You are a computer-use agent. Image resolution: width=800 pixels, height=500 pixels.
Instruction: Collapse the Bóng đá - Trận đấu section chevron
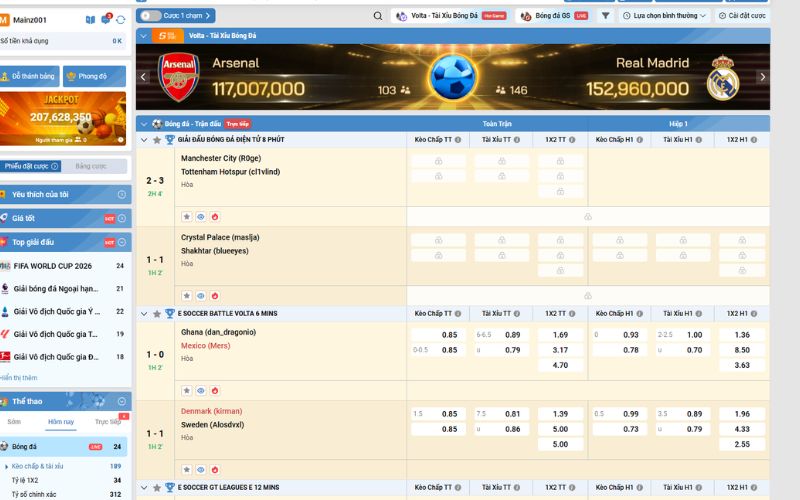click(144, 124)
